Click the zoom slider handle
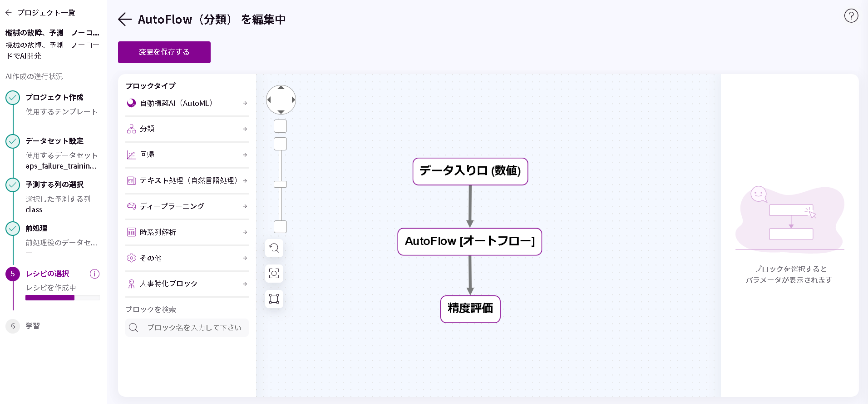 tap(280, 184)
